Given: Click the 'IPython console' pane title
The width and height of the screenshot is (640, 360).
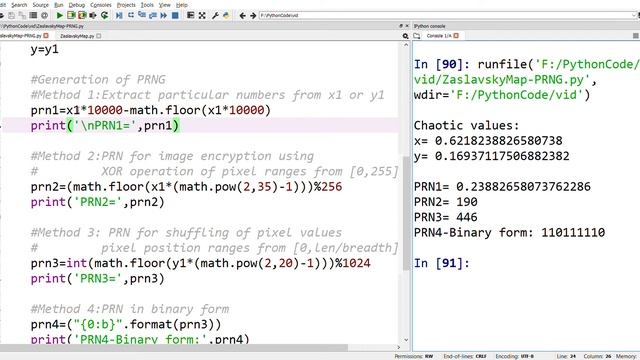Looking at the screenshot, I should tap(429, 26).
